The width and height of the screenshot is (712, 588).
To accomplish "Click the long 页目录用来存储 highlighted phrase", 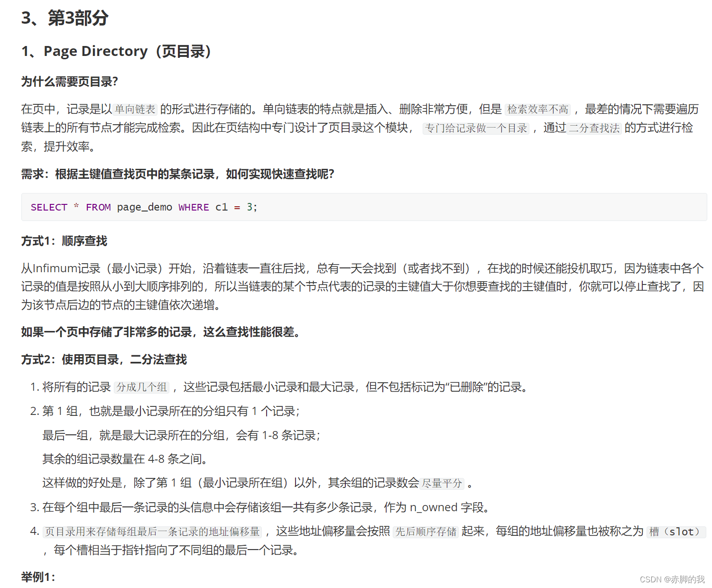I will coord(151,532).
